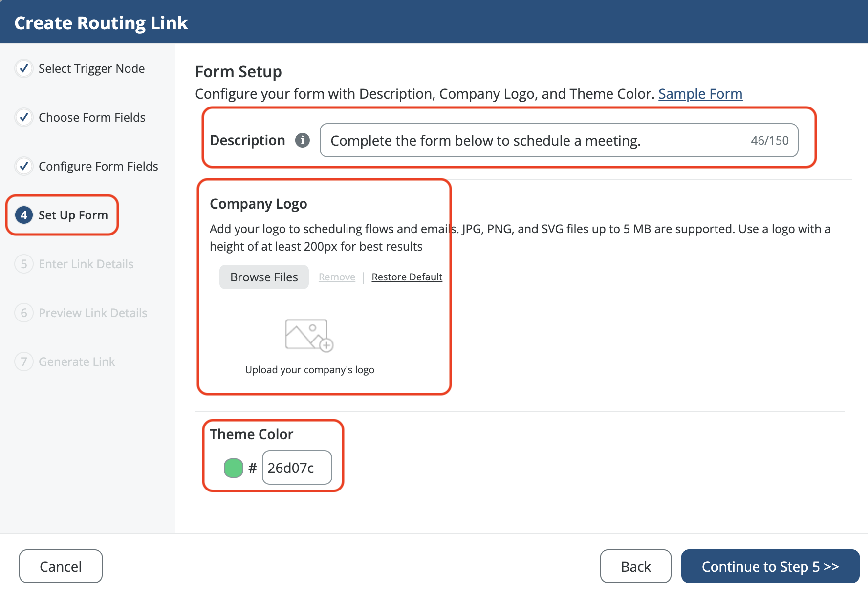Click the upload logo image placeholder icon
Image resolution: width=868 pixels, height=597 pixels.
[x=309, y=335]
